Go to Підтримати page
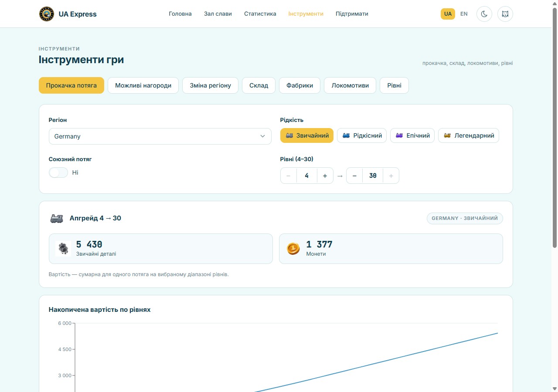 coord(352,14)
